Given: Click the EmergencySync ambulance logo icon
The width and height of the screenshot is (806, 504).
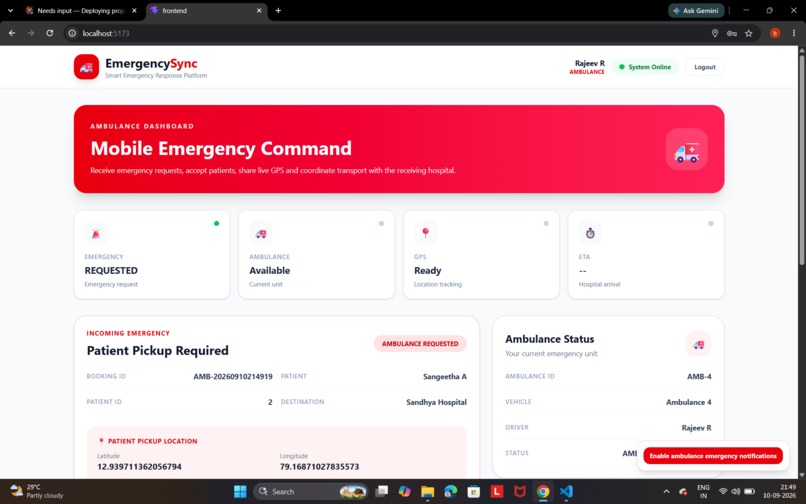Looking at the screenshot, I should [86, 67].
